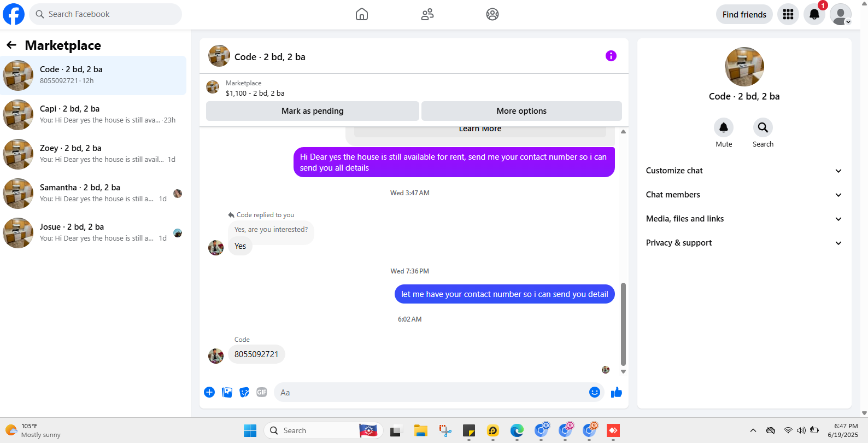Expand the Privacy & support section
Image resolution: width=868 pixels, height=443 pixels.
point(744,243)
